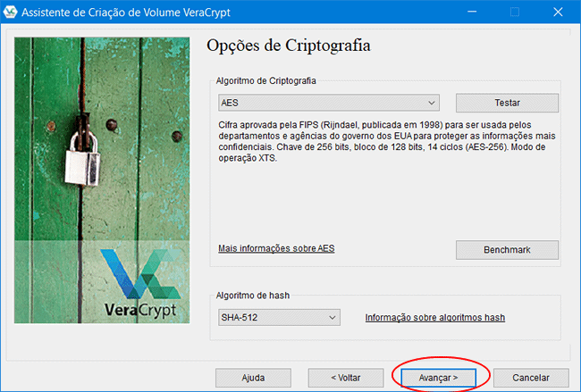Follow the 'Informação sobre algoritmos hash' link

[435, 317]
